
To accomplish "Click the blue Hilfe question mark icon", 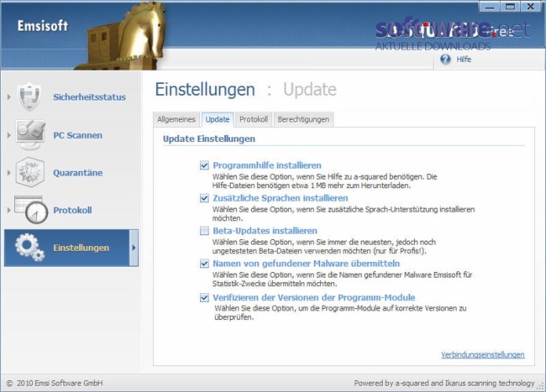I will [445, 59].
